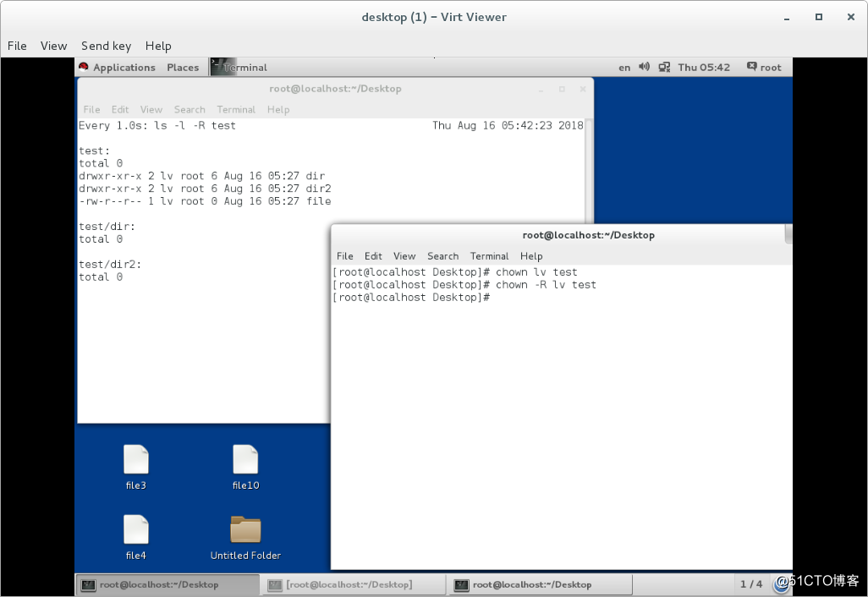Close the background terminal window
Screen dimensions: 868x597
coord(582,89)
